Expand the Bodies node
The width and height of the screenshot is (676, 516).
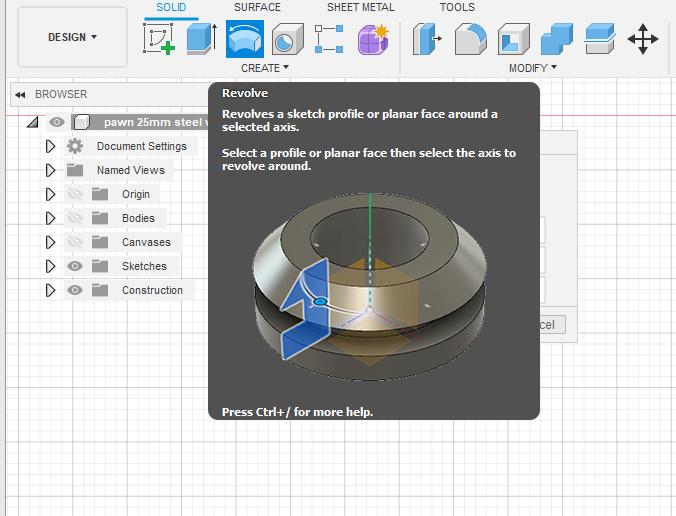50,218
